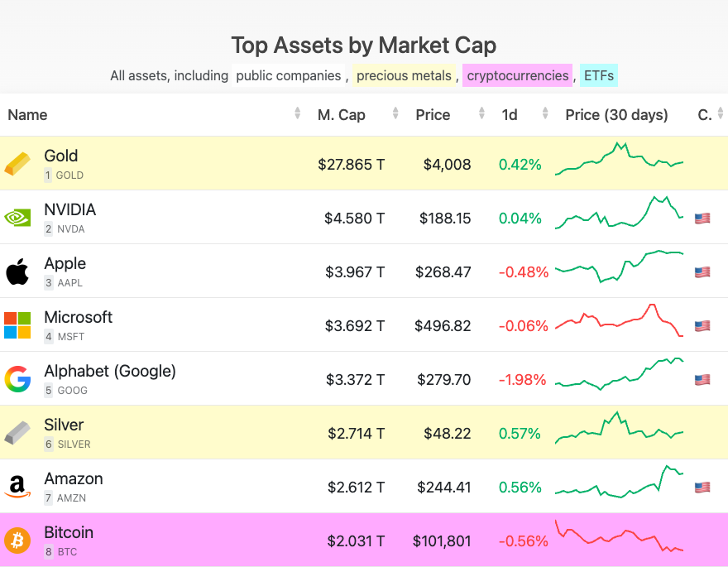The width and height of the screenshot is (728, 567).
Task: Sort by Price column arrows
Action: (x=481, y=114)
